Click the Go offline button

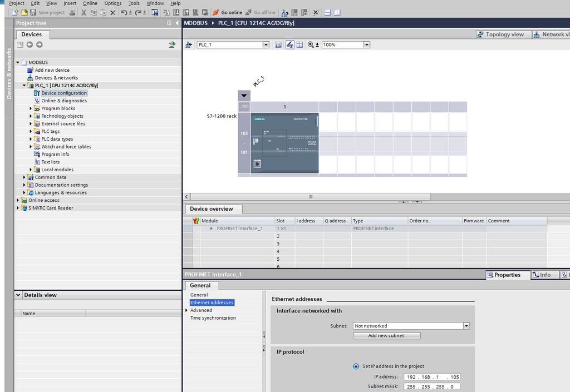[261, 12]
